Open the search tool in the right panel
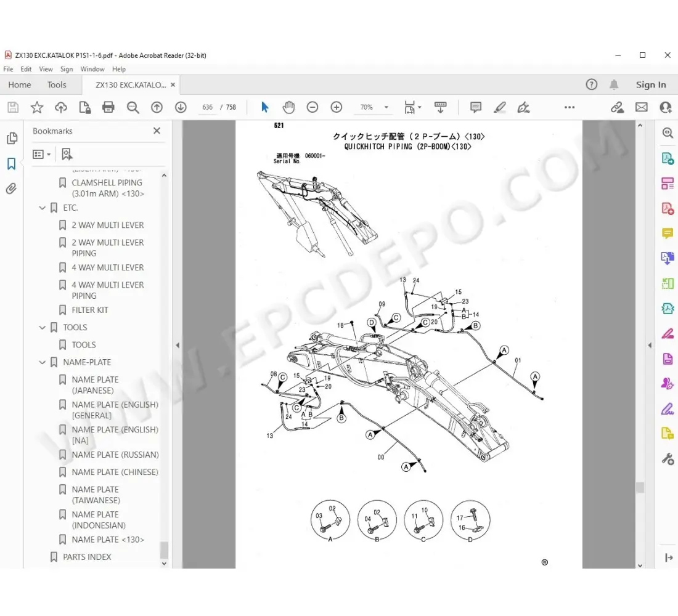678x616 pixels. pyautogui.click(x=667, y=132)
